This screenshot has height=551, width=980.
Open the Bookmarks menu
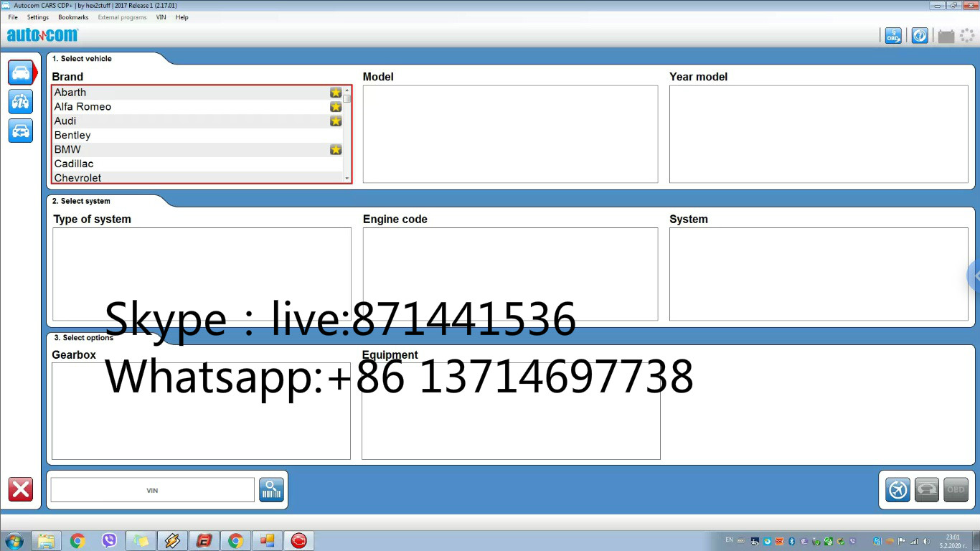[x=73, y=17]
